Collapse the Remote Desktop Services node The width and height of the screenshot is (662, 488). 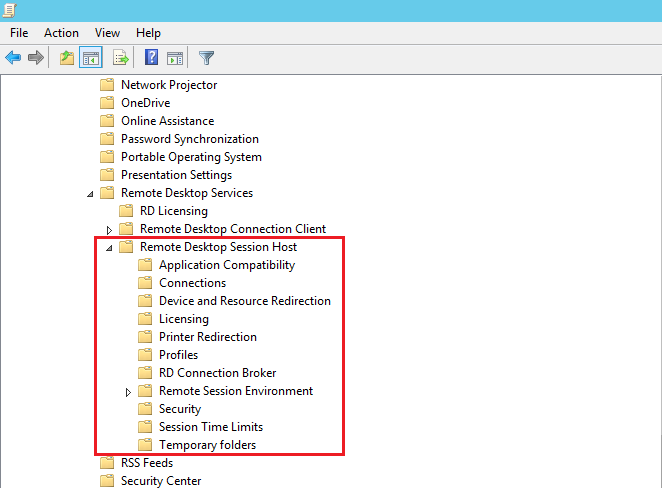pyautogui.click(x=91, y=194)
